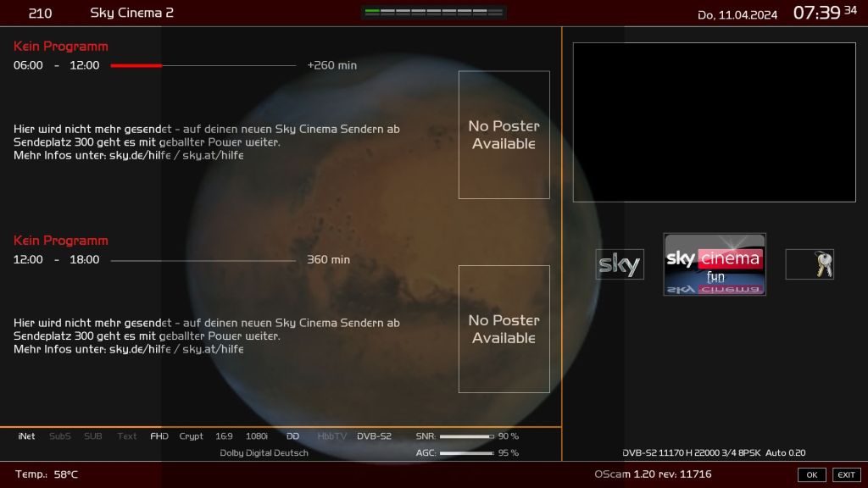The image size is (868, 488).
Task: Select the Sky Cinema Fun channel picon
Action: tap(715, 264)
